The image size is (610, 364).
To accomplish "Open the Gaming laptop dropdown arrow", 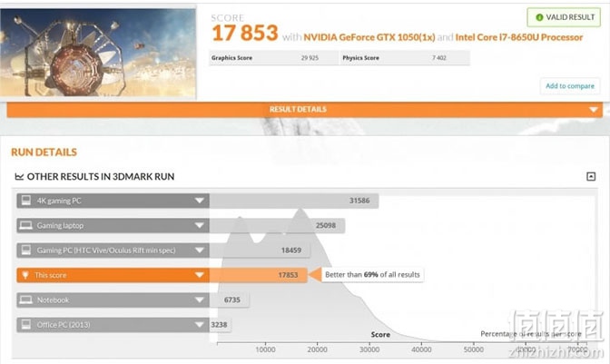I will click(199, 225).
